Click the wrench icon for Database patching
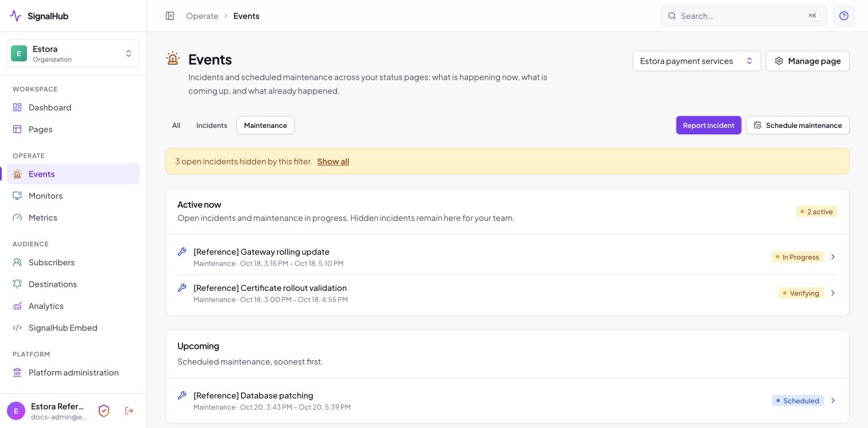The width and height of the screenshot is (868, 428). pos(182,395)
